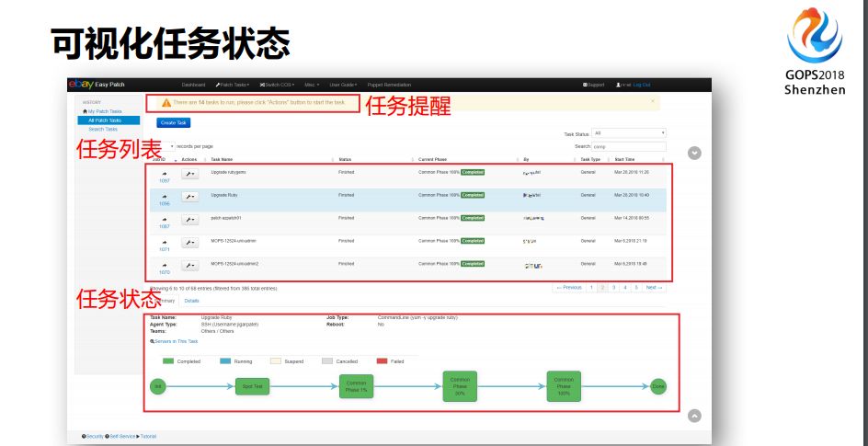The width and height of the screenshot is (868, 446).
Task: Open Puppet Remediation page
Action: [389, 85]
